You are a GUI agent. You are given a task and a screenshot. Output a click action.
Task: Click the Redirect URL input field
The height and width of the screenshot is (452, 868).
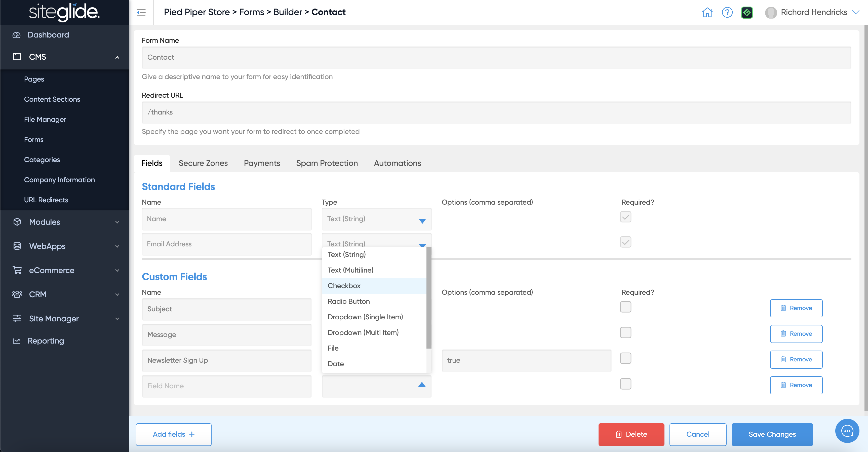pos(496,112)
